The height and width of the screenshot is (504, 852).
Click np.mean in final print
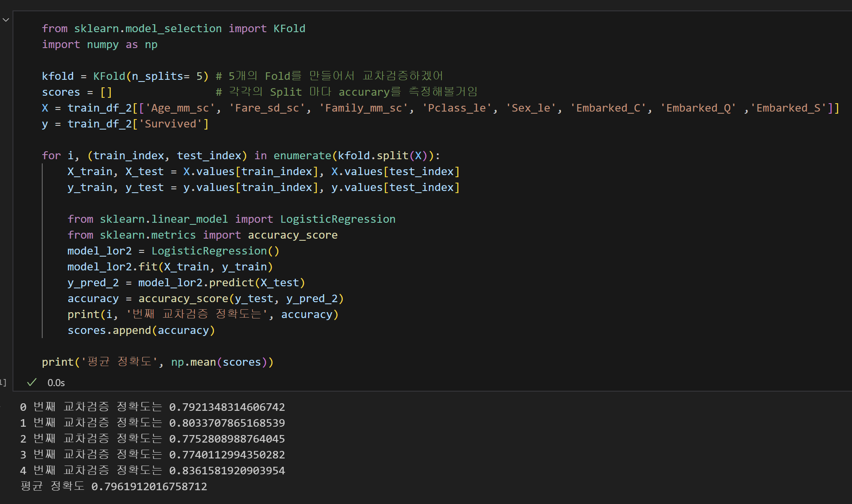pyautogui.click(x=193, y=362)
